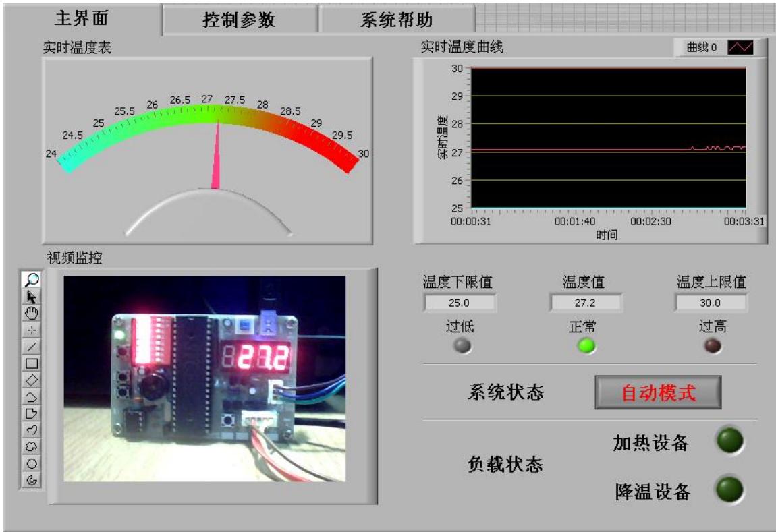Pick the hand pan tool
This screenshot has width=776, height=532.
coord(32,313)
